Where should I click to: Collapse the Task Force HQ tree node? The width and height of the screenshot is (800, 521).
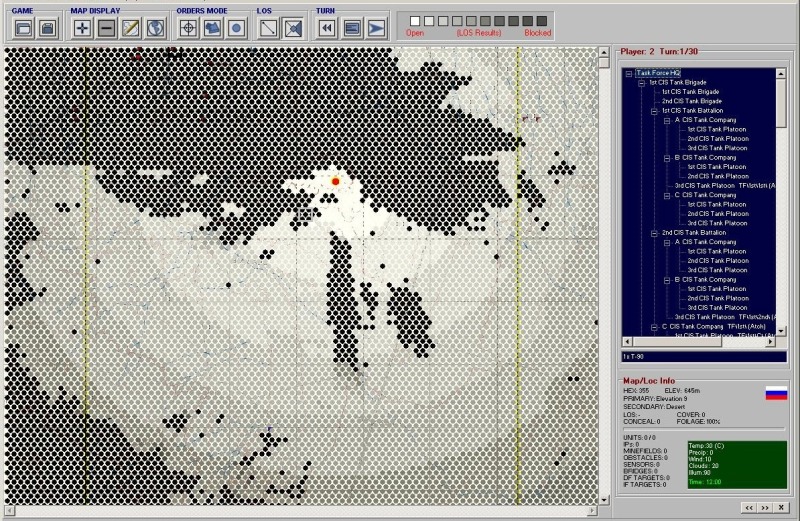pyautogui.click(x=628, y=73)
